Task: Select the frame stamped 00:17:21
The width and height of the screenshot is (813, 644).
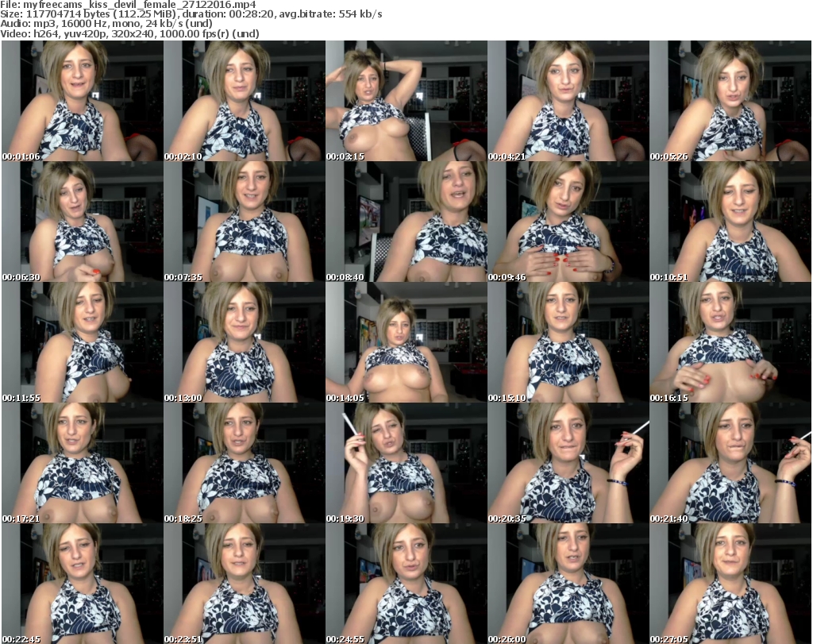Action: tap(83, 463)
